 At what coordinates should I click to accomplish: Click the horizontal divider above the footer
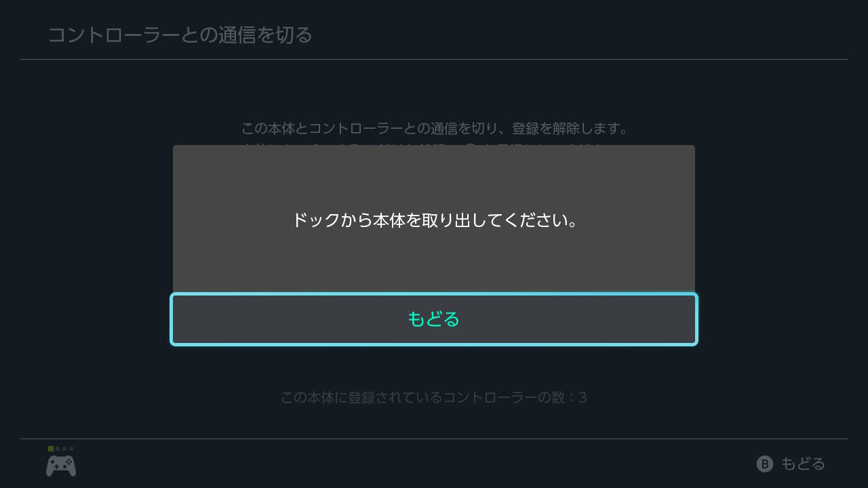434,439
